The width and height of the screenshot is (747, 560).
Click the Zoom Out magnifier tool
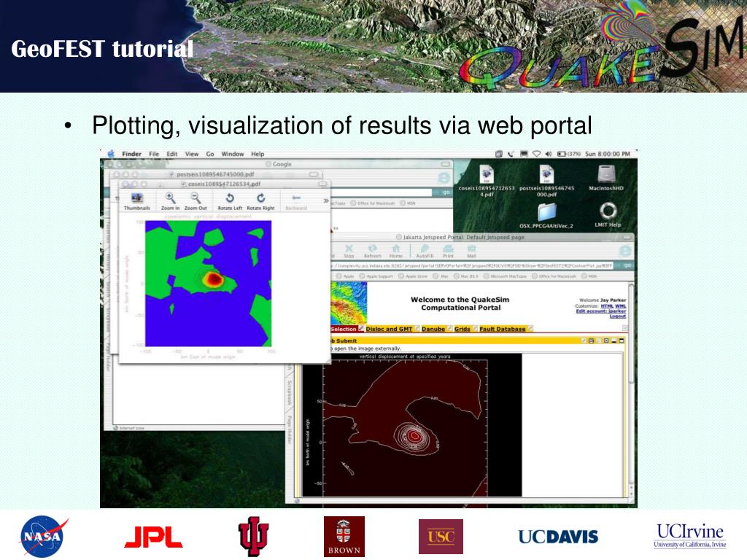pos(196,201)
